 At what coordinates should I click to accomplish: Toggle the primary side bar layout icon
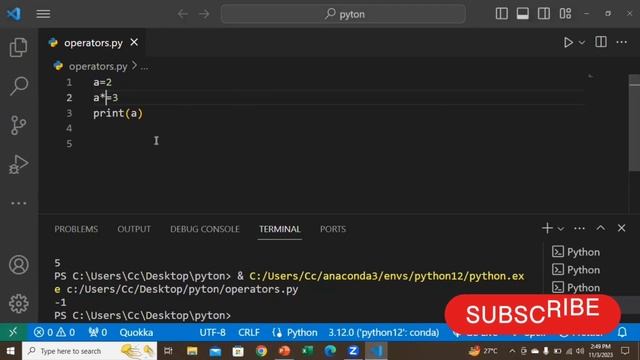(502, 13)
